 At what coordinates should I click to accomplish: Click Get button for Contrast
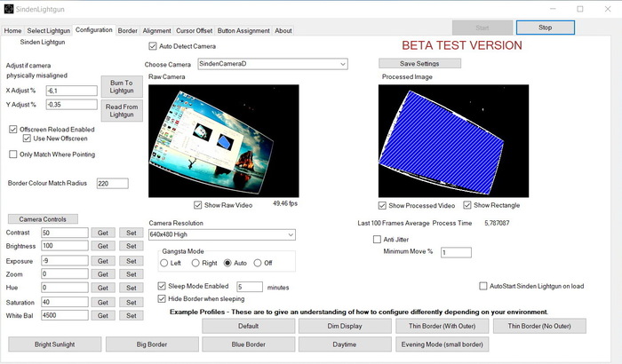coord(102,233)
